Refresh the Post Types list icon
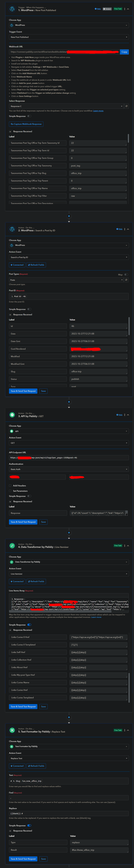Image resolution: width=134 pixels, height=868 pixels. coord(126,280)
